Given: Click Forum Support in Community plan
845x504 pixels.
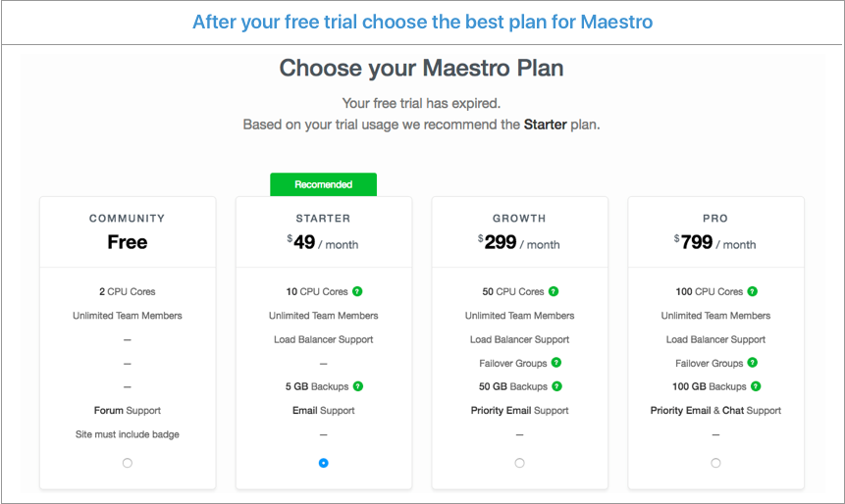Looking at the screenshot, I should tap(128, 411).
